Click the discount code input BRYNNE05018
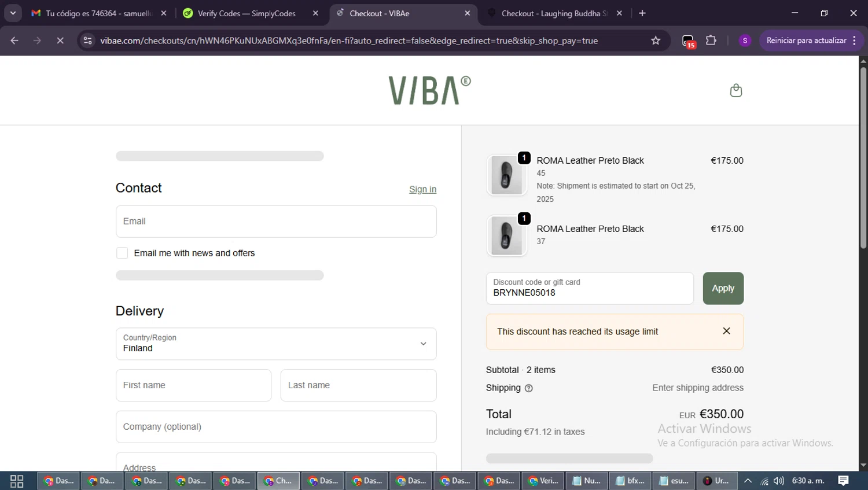The height and width of the screenshot is (490, 868). pos(590,288)
